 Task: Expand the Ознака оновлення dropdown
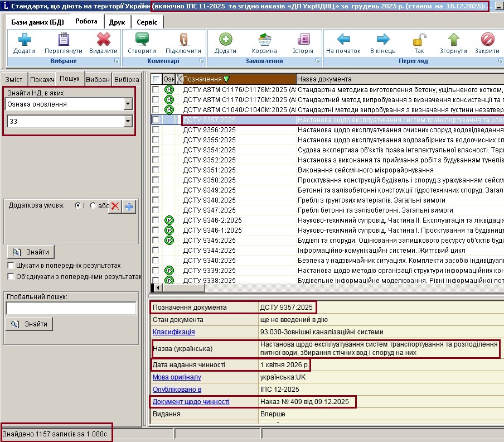128,104
